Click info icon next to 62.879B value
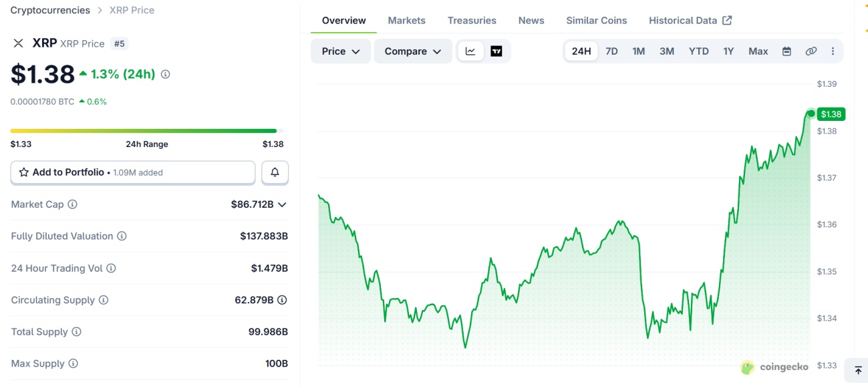 (283, 300)
